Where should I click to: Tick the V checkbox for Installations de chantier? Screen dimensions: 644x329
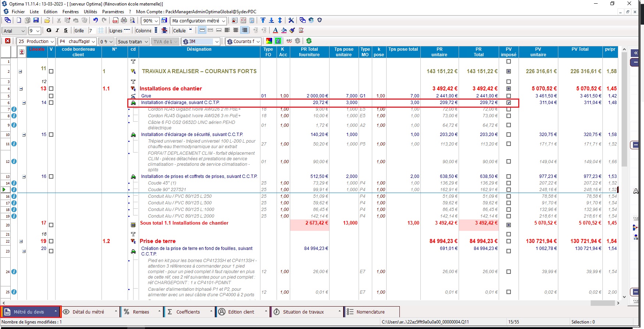[x=51, y=89]
